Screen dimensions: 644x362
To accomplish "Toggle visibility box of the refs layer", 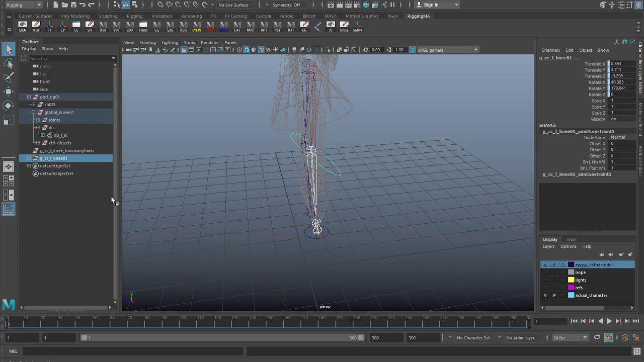I will [545, 288].
